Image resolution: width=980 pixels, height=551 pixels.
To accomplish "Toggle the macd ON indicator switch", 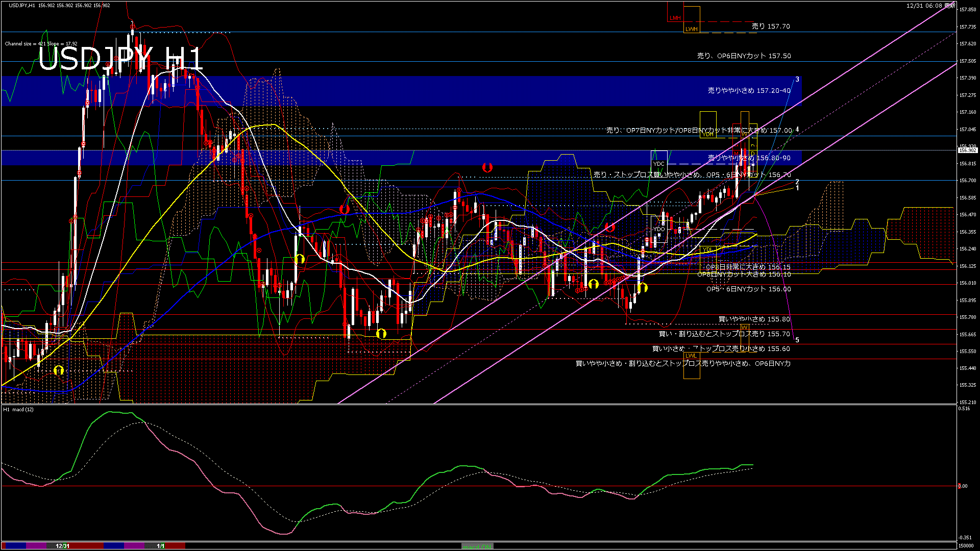I will click(x=476, y=545).
